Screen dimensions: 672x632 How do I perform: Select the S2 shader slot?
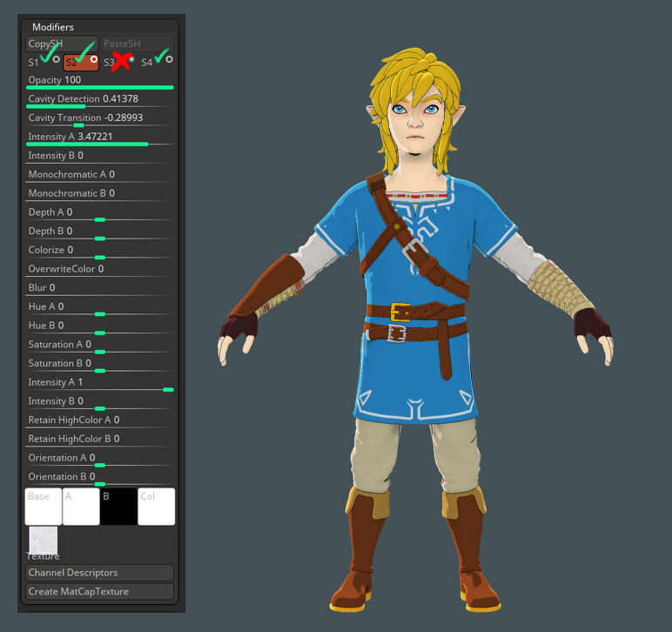point(81,63)
